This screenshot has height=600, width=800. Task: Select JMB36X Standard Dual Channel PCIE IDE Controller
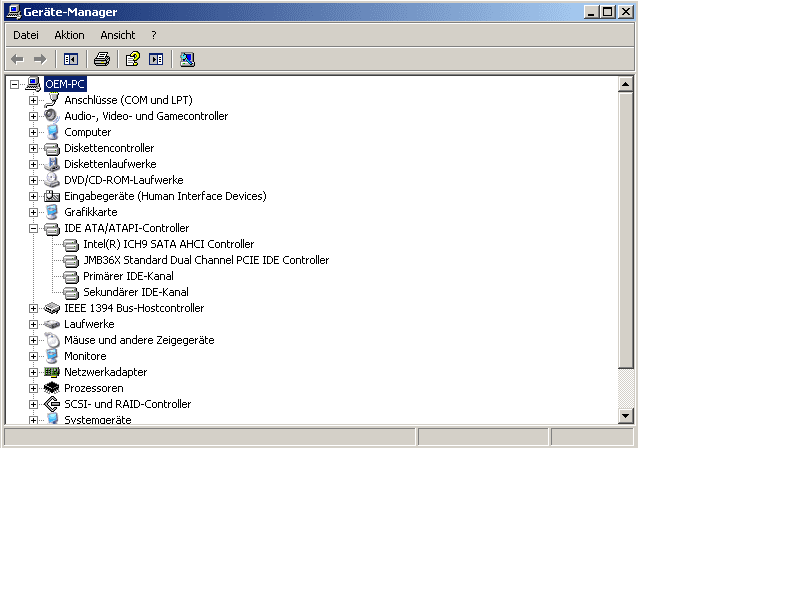(206, 260)
